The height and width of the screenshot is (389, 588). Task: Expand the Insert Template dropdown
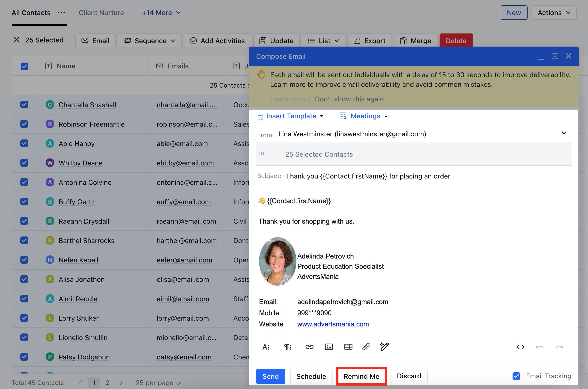point(291,116)
